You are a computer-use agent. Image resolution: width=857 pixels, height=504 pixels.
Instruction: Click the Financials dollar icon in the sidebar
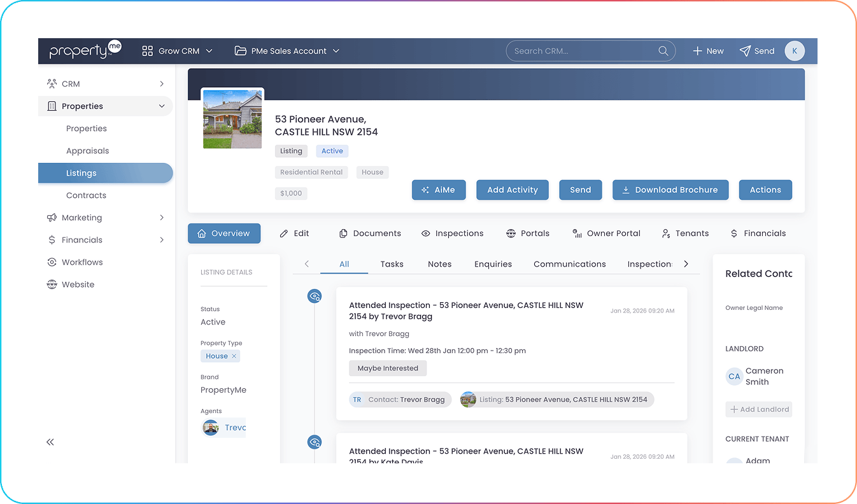(52, 239)
